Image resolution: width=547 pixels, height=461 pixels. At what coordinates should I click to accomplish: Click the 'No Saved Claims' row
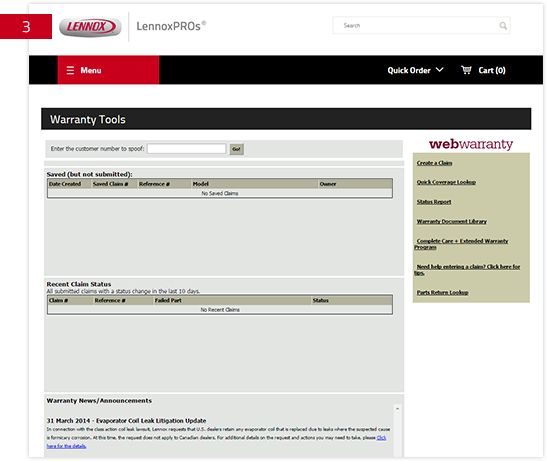coord(220,193)
